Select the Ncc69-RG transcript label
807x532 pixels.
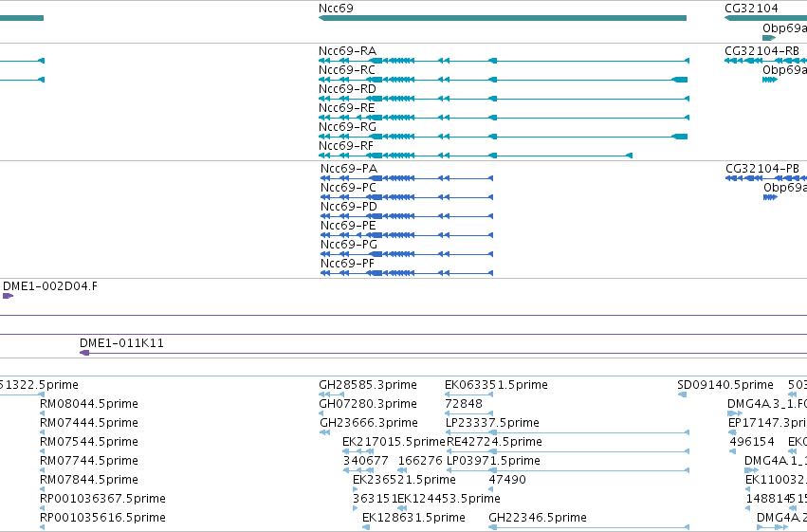click(x=347, y=127)
